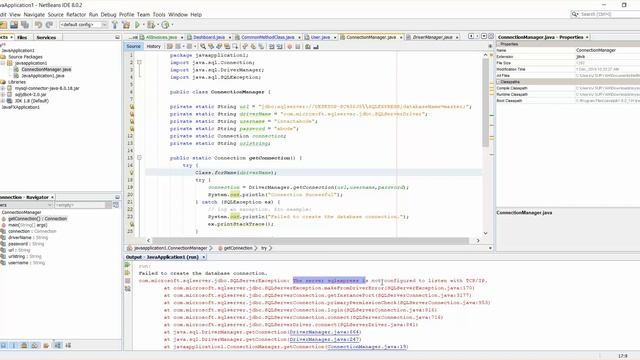Click the Clean and Build Project icon

[x=126, y=25]
